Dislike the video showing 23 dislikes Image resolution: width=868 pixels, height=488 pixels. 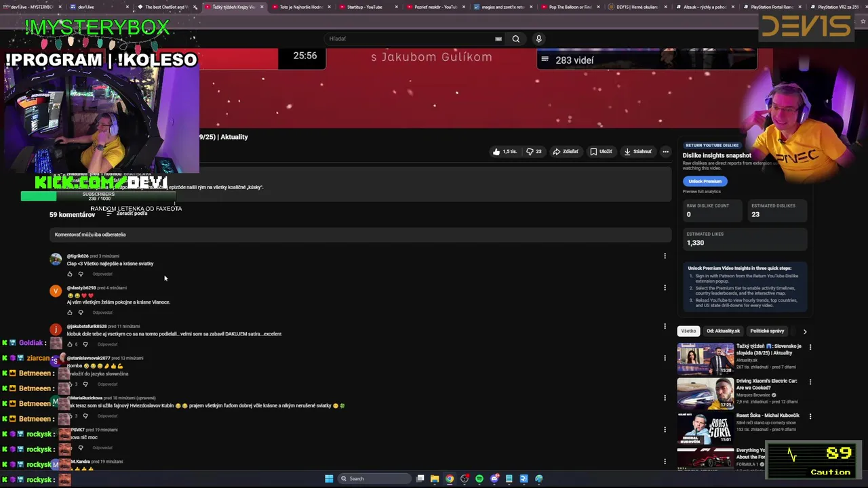click(x=534, y=152)
